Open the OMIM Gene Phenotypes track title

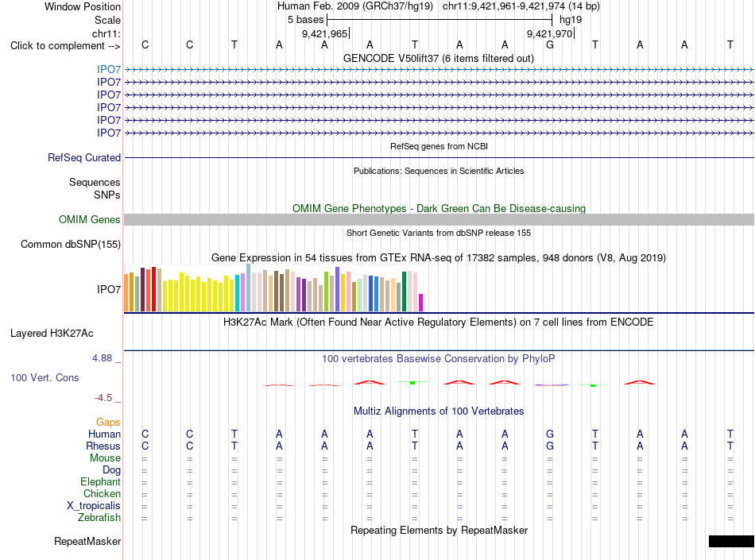439,208
